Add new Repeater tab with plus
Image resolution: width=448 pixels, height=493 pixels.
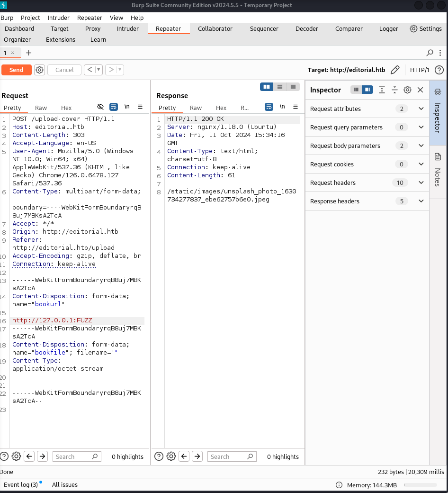(28, 53)
